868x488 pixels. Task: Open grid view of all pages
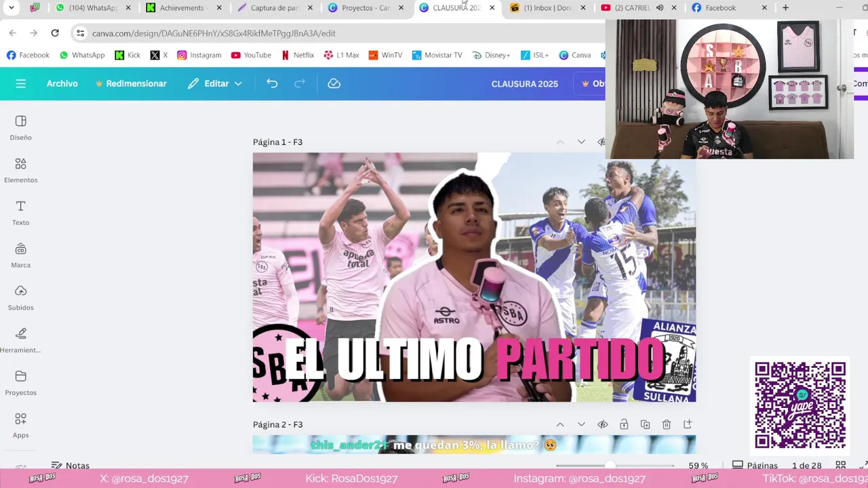coord(840,466)
